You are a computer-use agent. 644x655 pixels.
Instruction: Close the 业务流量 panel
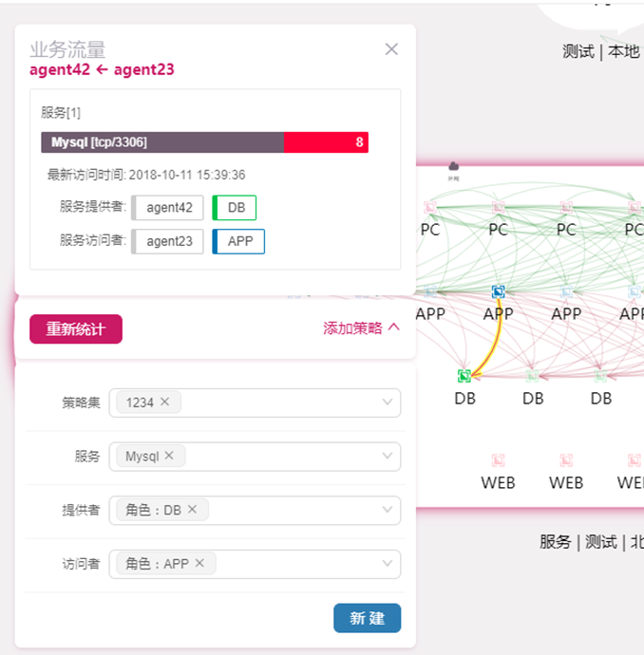click(391, 49)
